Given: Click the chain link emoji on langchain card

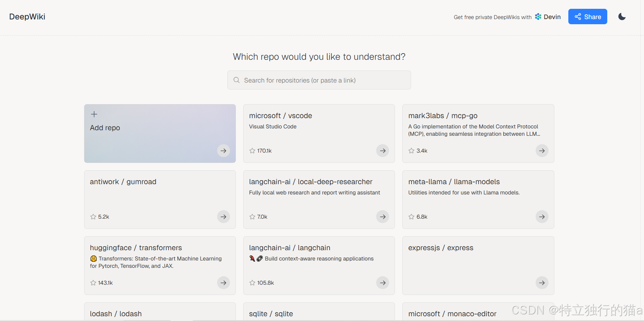Looking at the screenshot, I should coord(259,259).
